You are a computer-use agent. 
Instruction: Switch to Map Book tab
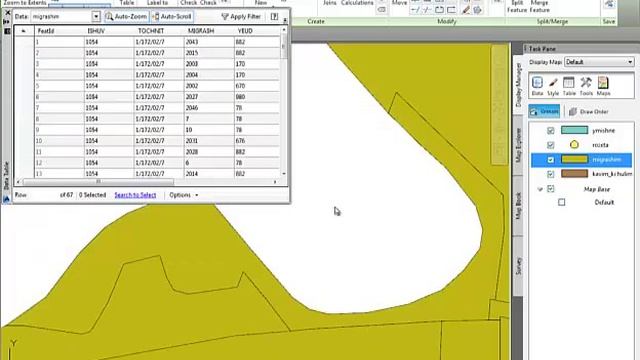[518, 206]
